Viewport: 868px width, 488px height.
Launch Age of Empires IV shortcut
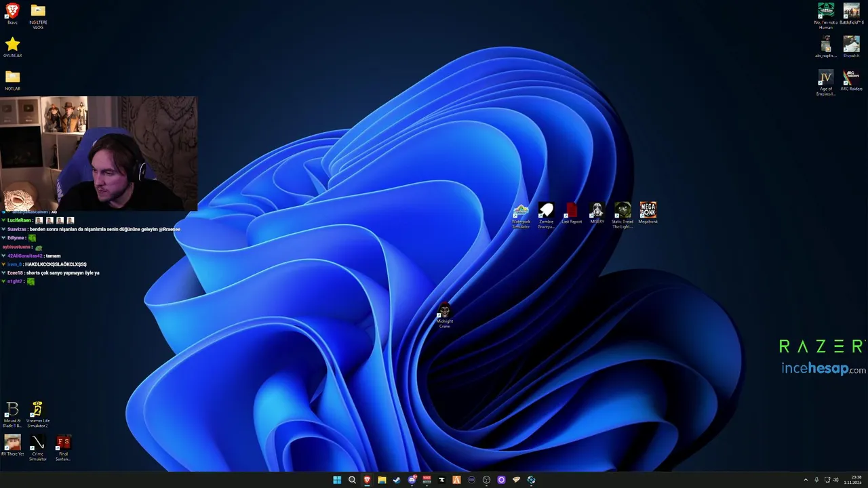[x=826, y=83]
